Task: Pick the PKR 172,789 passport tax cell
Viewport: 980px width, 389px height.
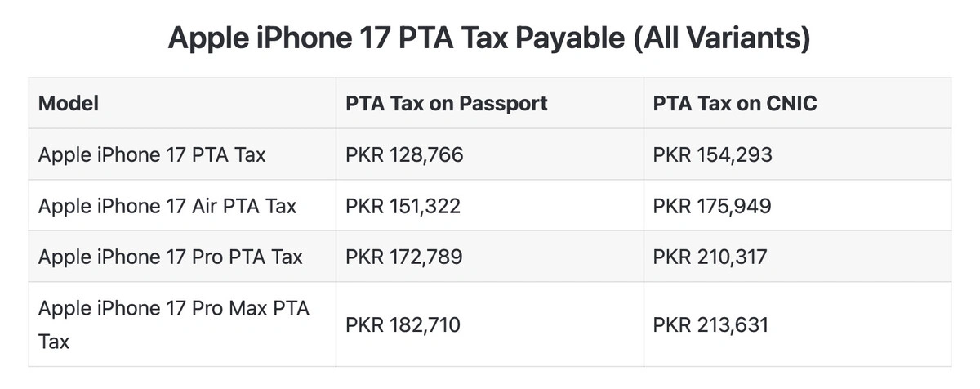Action: [x=403, y=257]
